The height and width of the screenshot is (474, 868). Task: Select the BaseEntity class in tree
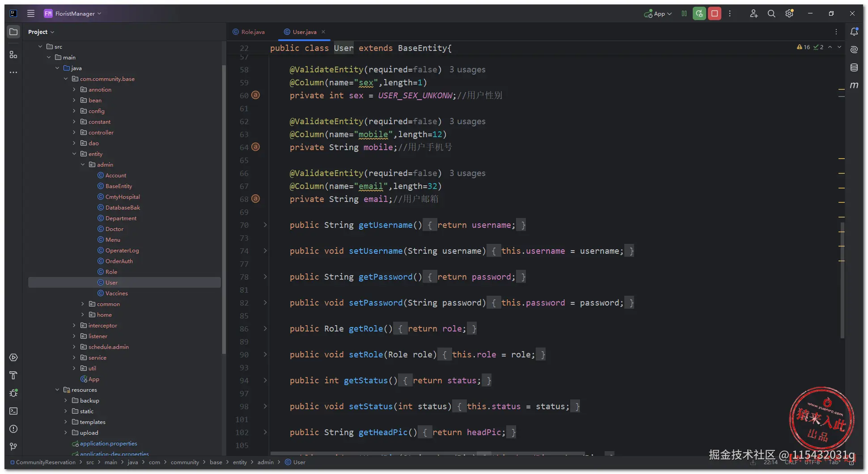coord(119,186)
